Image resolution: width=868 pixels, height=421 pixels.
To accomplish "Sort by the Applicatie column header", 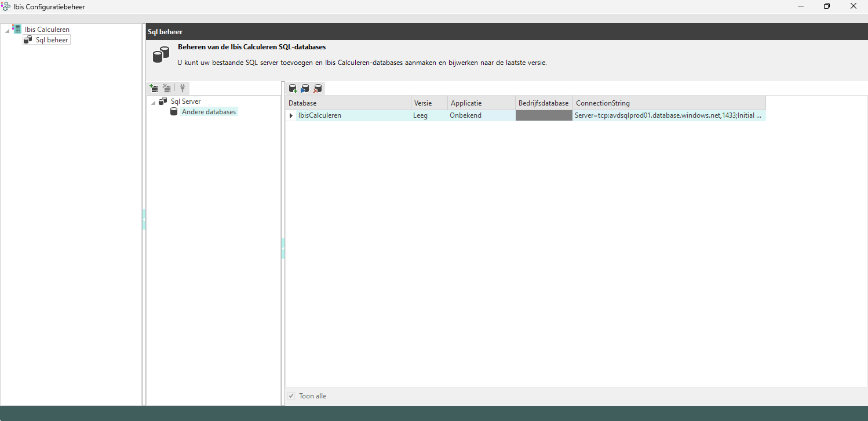I will click(x=482, y=103).
